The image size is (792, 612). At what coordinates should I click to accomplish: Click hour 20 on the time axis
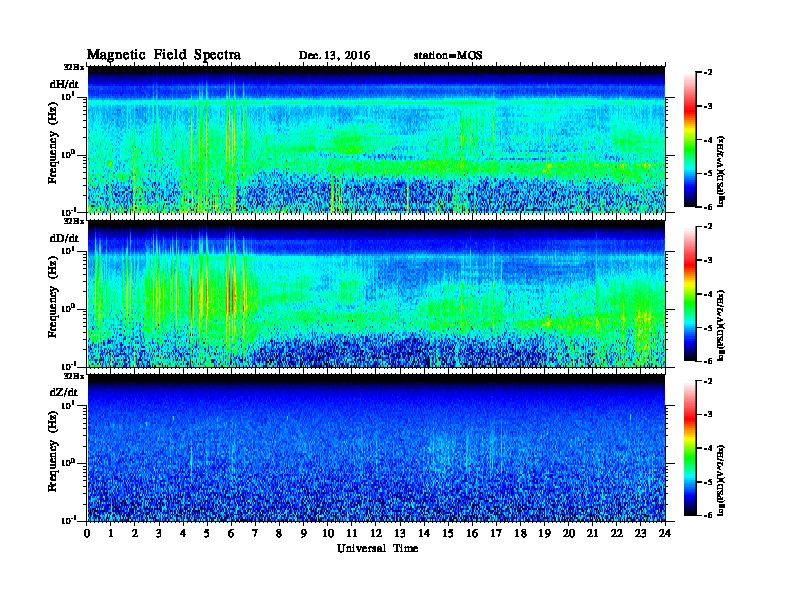tap(569, 534)
